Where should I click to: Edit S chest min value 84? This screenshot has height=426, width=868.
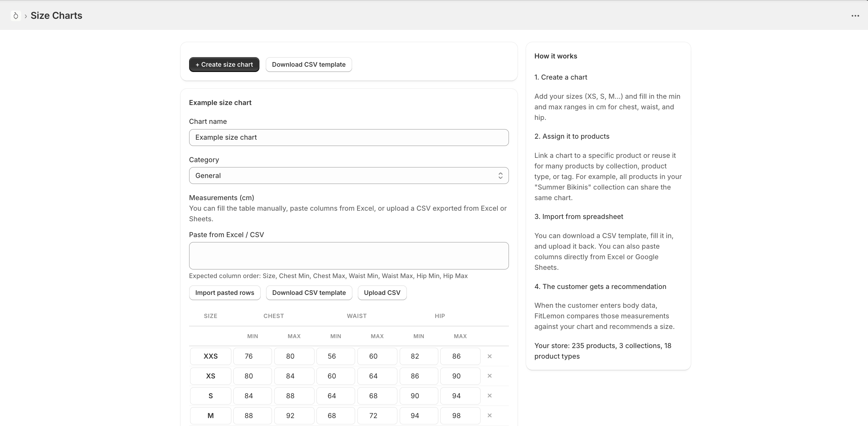point(252,396)
